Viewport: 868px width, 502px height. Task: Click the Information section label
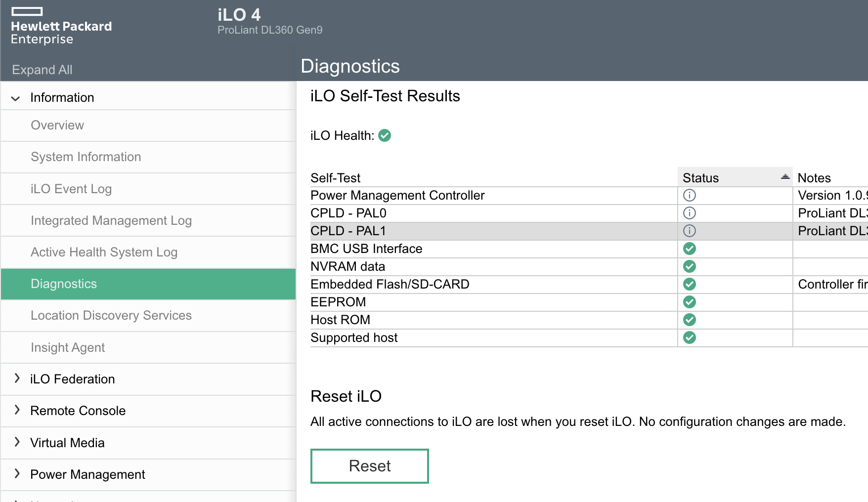pyautogui.click(x=62, y=97)
